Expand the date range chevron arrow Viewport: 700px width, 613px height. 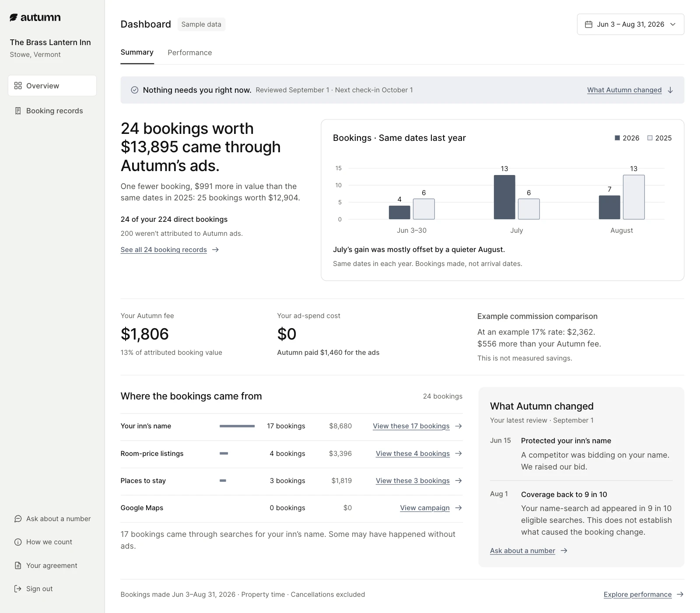673,25
